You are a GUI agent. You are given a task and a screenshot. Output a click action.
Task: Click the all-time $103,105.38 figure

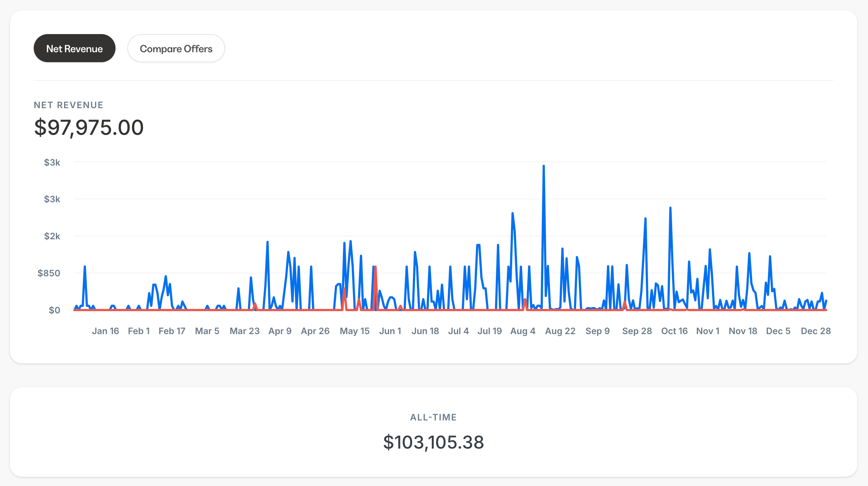coord(433,442)
